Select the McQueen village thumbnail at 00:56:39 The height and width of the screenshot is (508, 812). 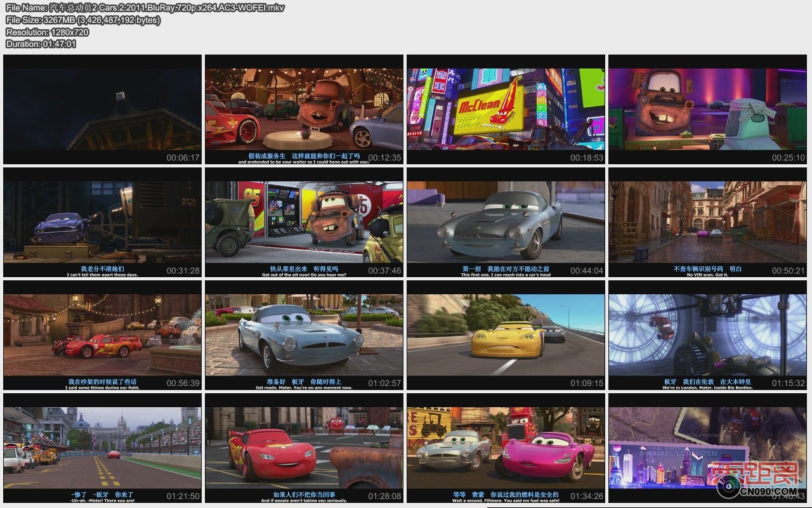[x=103, y=335]
